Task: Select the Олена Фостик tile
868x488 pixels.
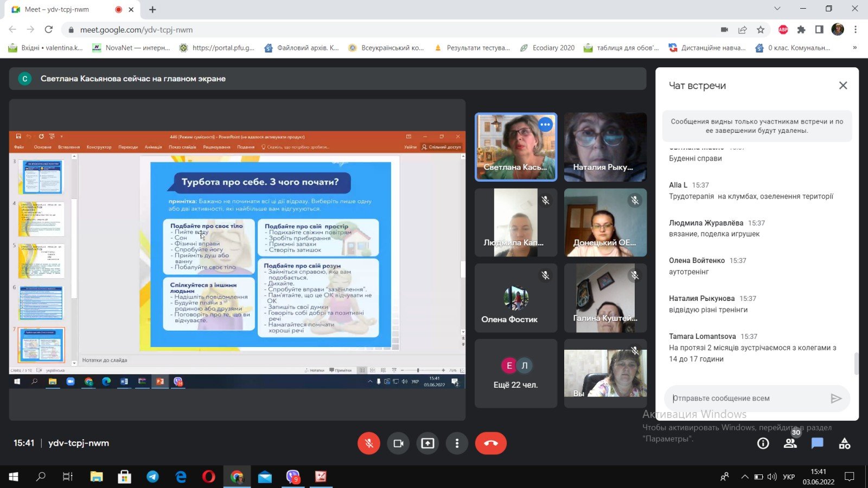Action: tap(516, 298)
